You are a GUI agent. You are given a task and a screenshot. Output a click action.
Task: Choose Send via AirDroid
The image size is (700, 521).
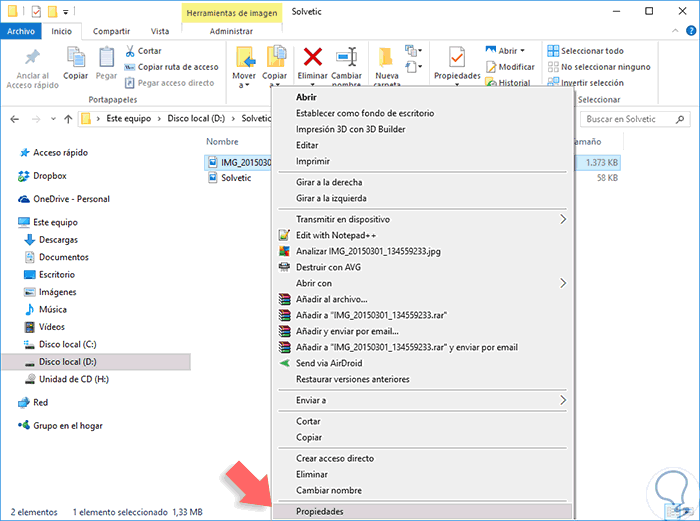point(329,363)
